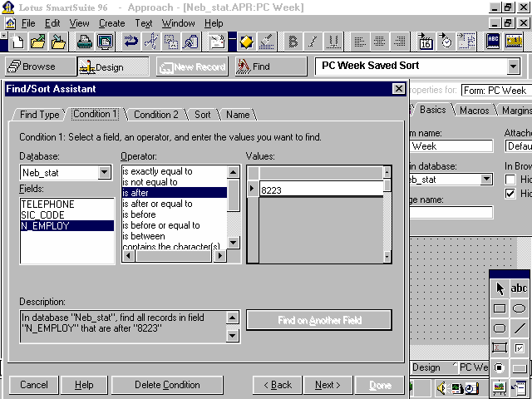Click the Print toolbar icon
This screenshot has width=532, height=399.
click(84, 42)
